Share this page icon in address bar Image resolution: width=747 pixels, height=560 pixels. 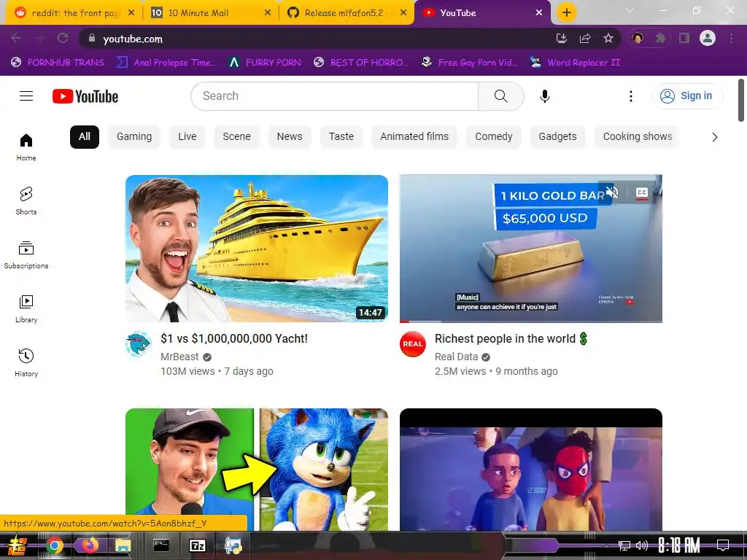(585, 39)
